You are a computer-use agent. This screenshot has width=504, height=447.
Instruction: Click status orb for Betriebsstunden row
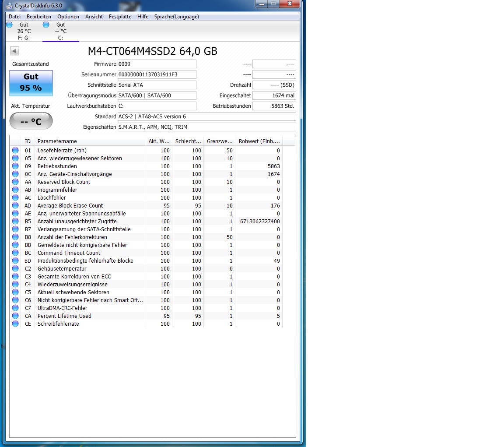tap(15, 166)
